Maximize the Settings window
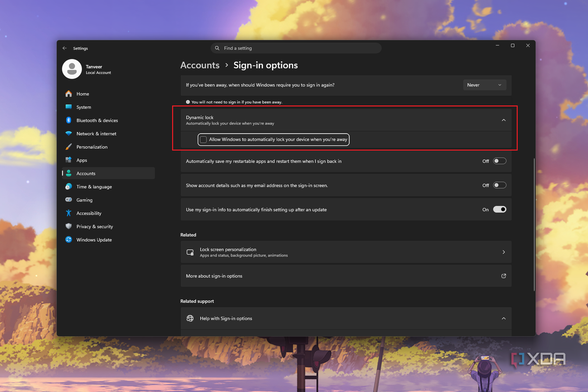Image resolution: width=588 pixels, height=392 pixels. click(512, 46)
